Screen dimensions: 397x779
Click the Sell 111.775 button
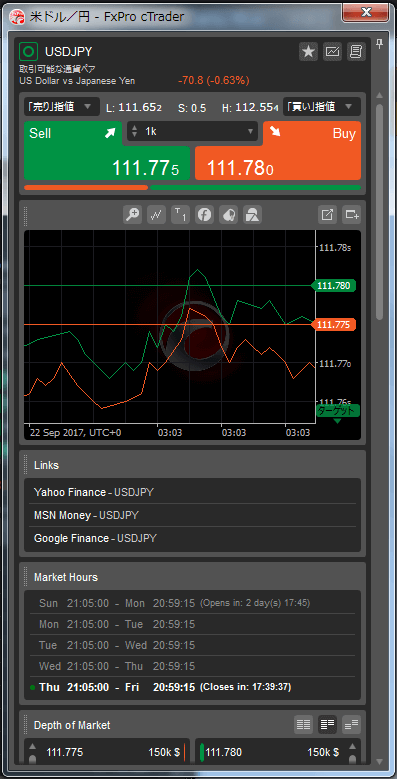point(107,151)
